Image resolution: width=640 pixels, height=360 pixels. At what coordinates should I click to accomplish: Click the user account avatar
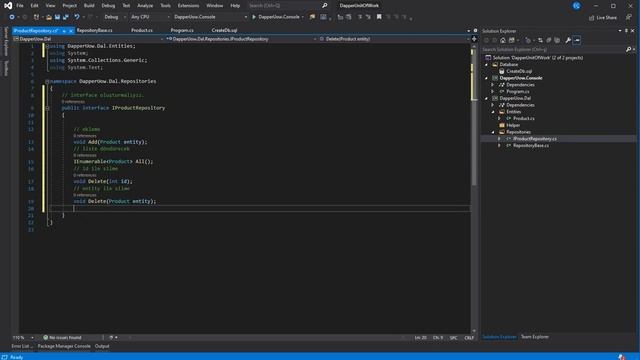click(576, 6)
